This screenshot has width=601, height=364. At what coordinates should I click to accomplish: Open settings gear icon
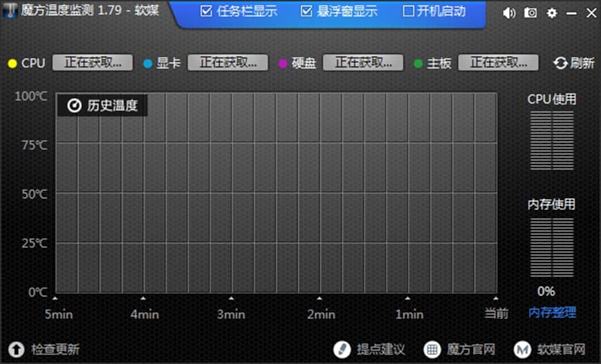552,13
